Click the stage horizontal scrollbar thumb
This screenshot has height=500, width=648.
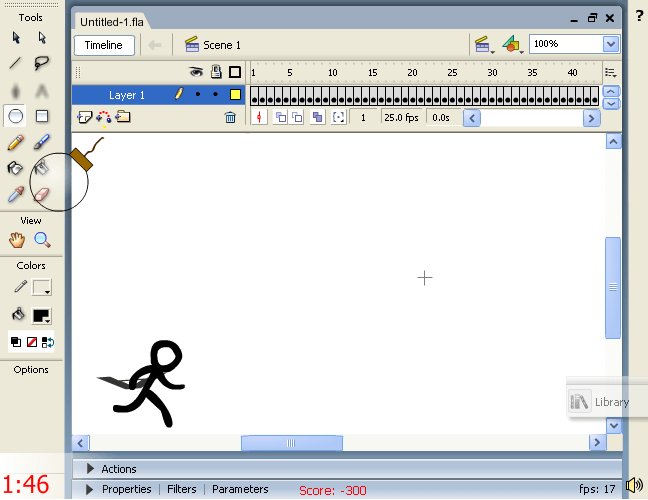click(x=292, y=443)
